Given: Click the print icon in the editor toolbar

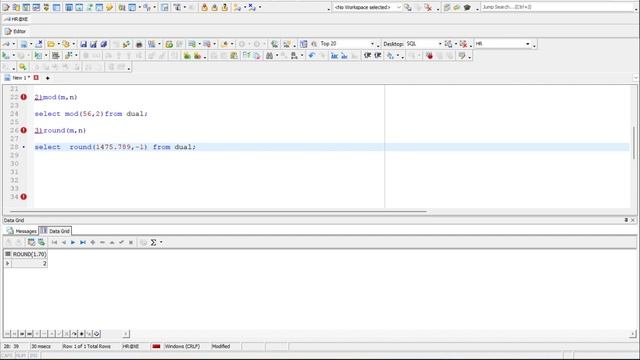Looking at the screenshot, I should click(x=139, y=44).
